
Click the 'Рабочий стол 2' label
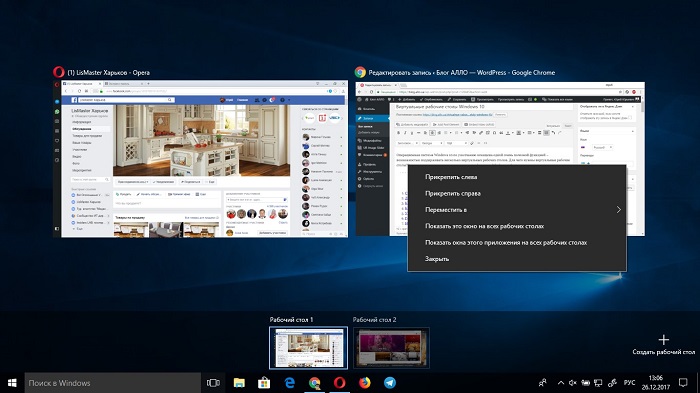click(374, 320)
